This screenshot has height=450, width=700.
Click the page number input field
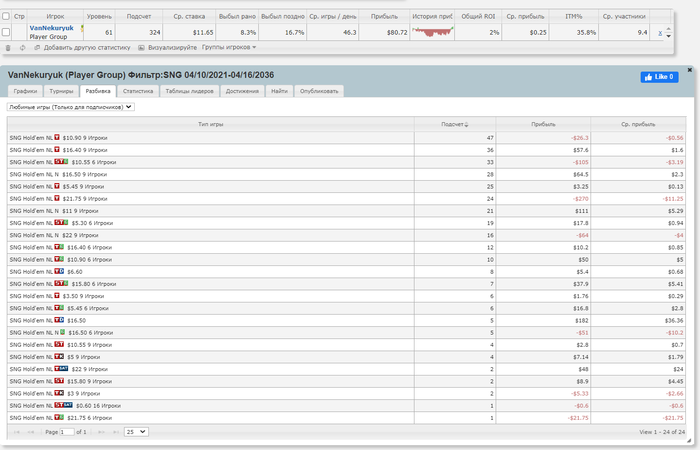pos(67,432)
